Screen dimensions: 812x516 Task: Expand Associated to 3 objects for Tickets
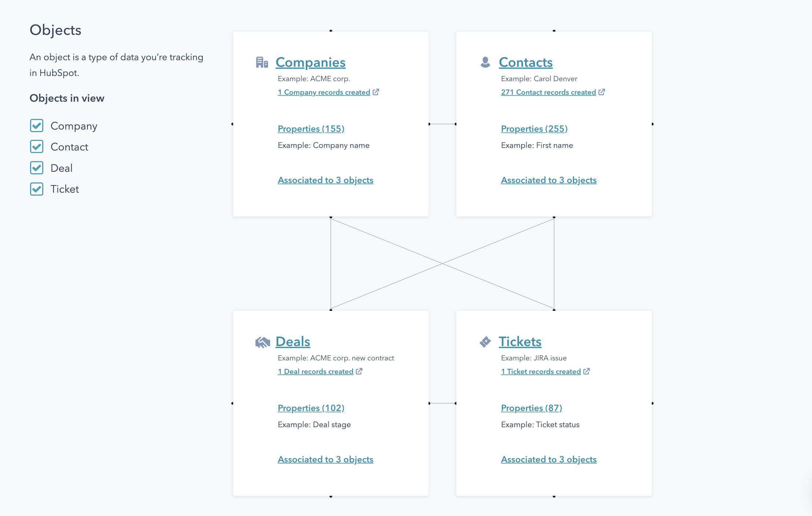[549, 459]
